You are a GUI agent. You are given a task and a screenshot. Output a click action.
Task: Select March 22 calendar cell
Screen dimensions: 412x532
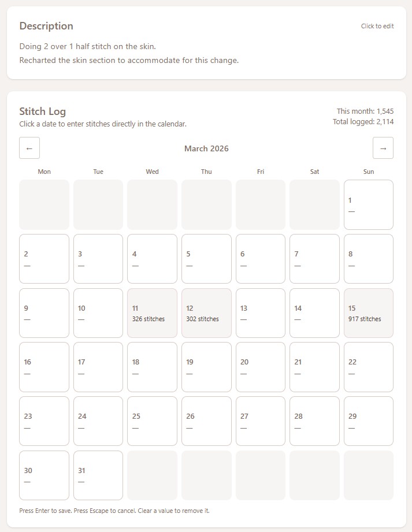pos(369,367)
